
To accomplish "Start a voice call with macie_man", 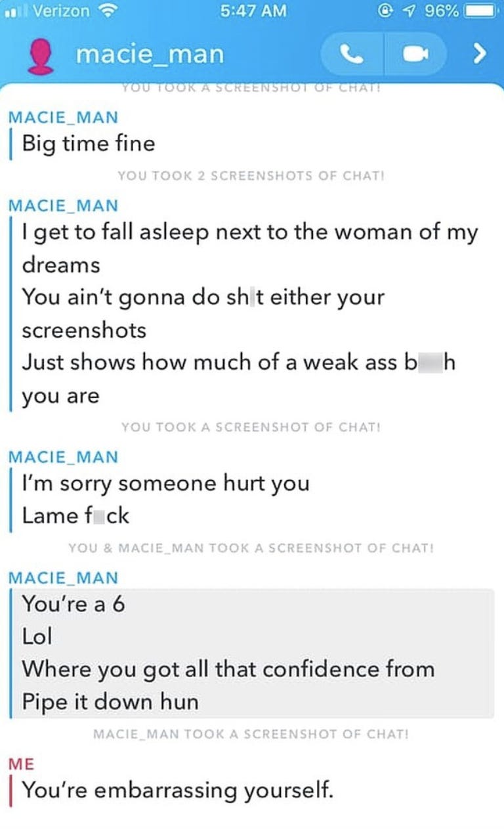I will coord(352,55).
